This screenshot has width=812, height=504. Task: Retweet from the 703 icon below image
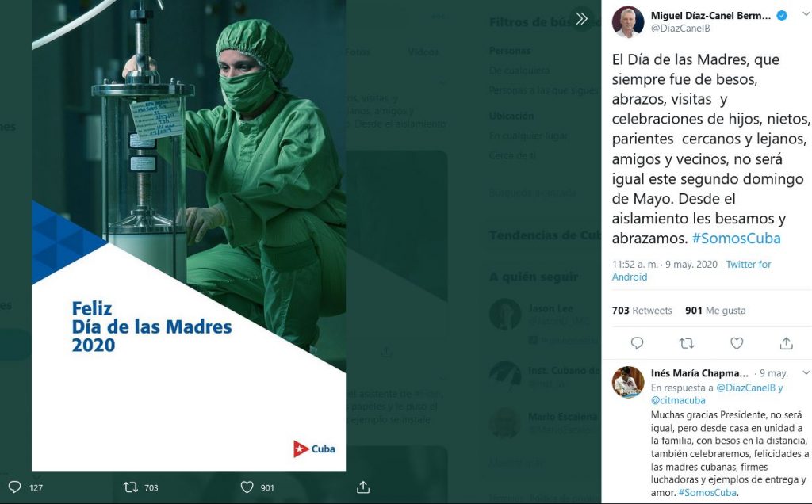point(131,487)
